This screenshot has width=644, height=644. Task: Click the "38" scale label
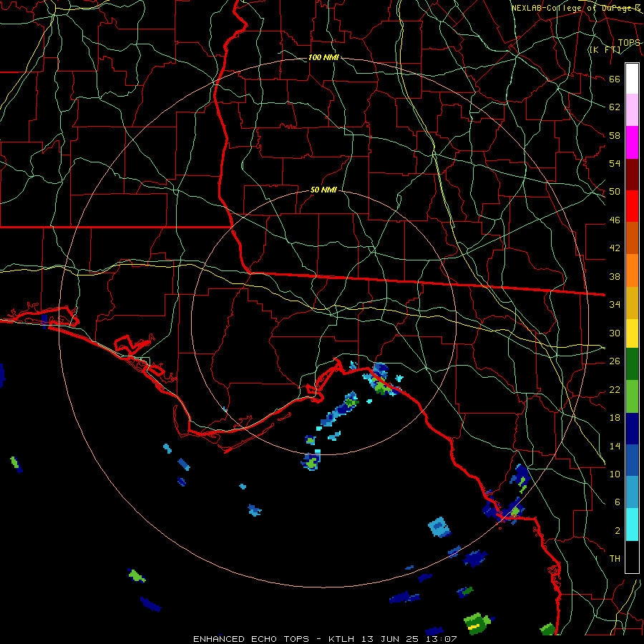615,276
